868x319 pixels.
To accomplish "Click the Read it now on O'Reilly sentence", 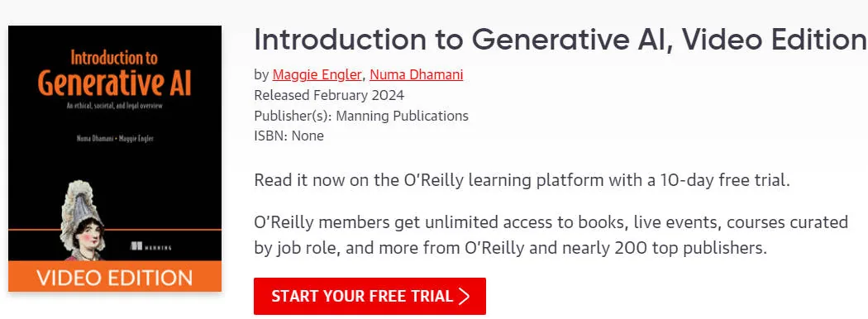I will point(522,180).
